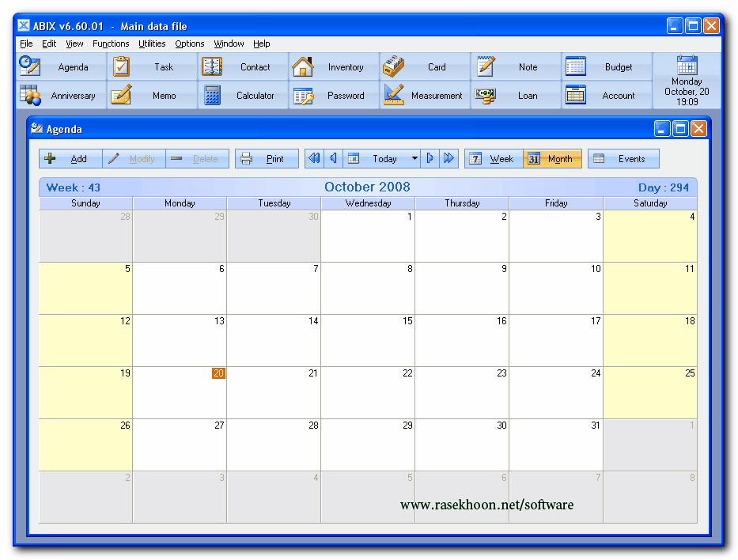Image resolution: width=738 pixels, height=560 pixels.
Task: Open the Password manager icon
Action: [x=303, y=96]
